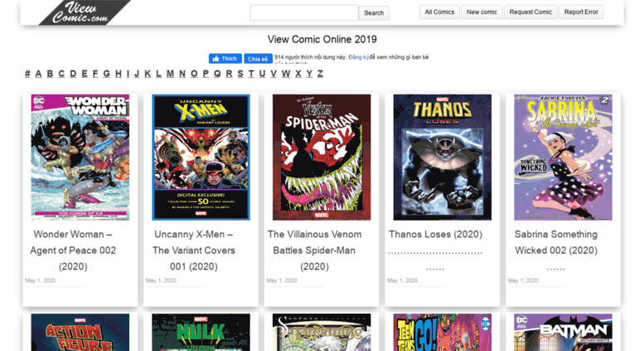The image size is (644, 351).
Task: Open the Thanos Loses cover image
Action: click(443, 158)
